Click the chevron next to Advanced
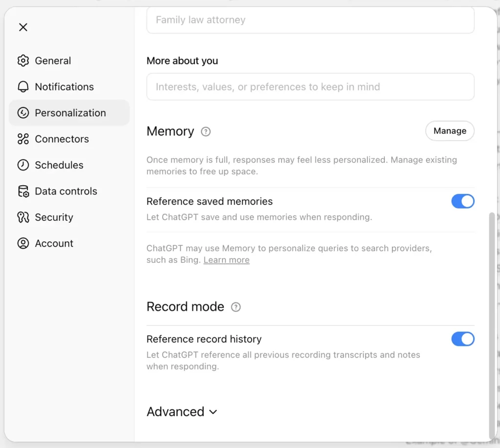Viewport: 500px width, 448px height. 213,412
